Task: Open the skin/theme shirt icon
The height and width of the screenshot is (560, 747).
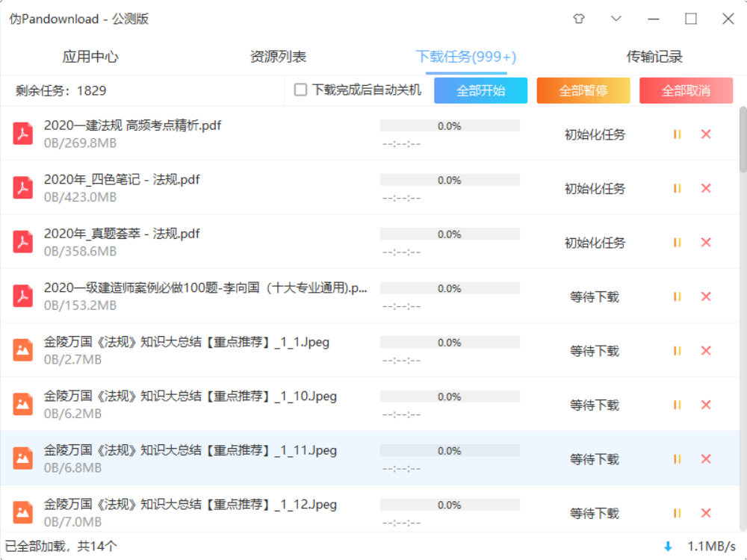Action: click(579, 18)
